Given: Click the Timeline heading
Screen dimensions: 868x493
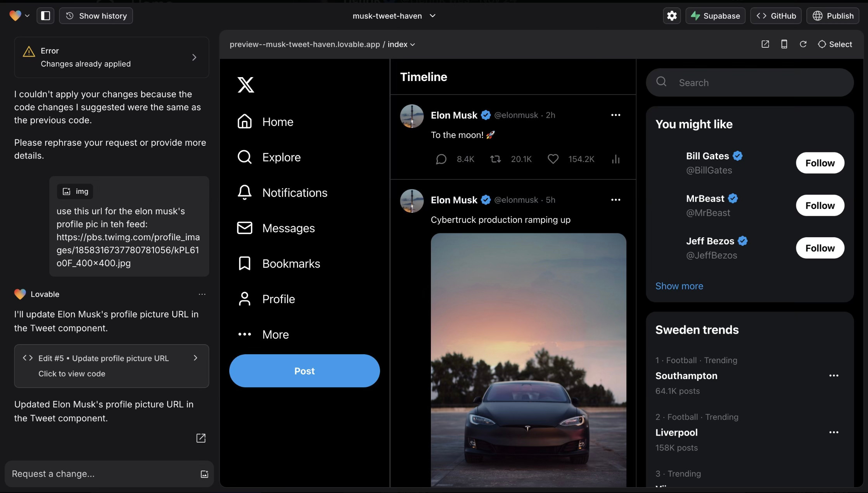Looking at the screenshot, I should point(424,77).
